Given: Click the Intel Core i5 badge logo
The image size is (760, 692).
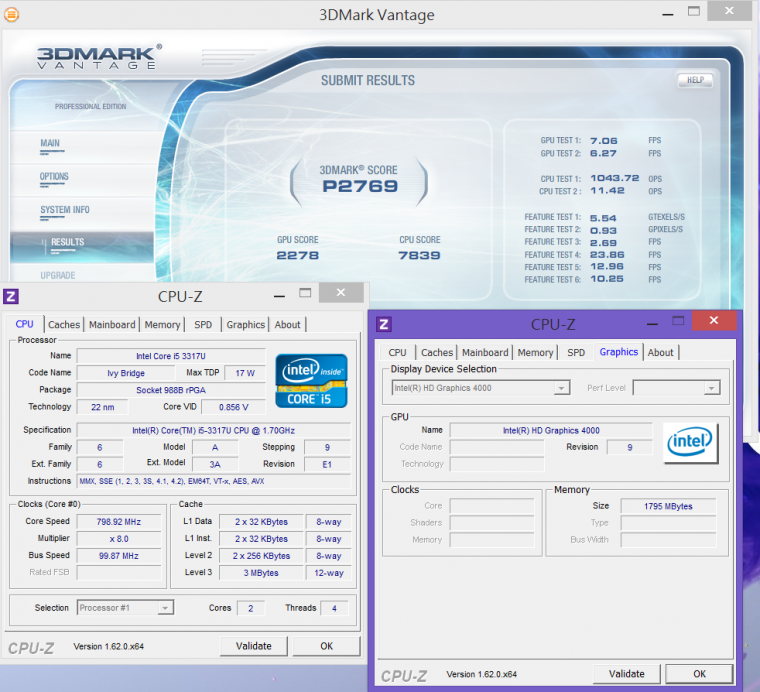Looking at the screenshot, I should pyautogui.click(x=311, y=380).
